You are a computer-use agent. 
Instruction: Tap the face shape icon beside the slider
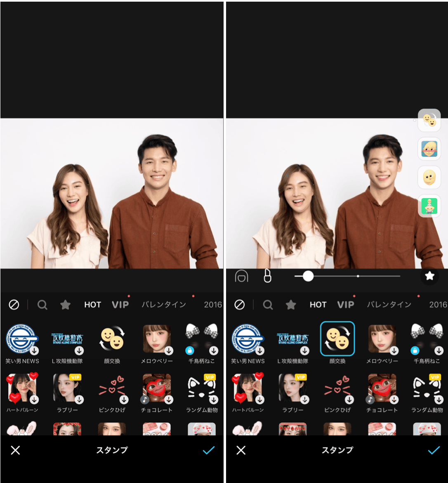tap(241, 276)
